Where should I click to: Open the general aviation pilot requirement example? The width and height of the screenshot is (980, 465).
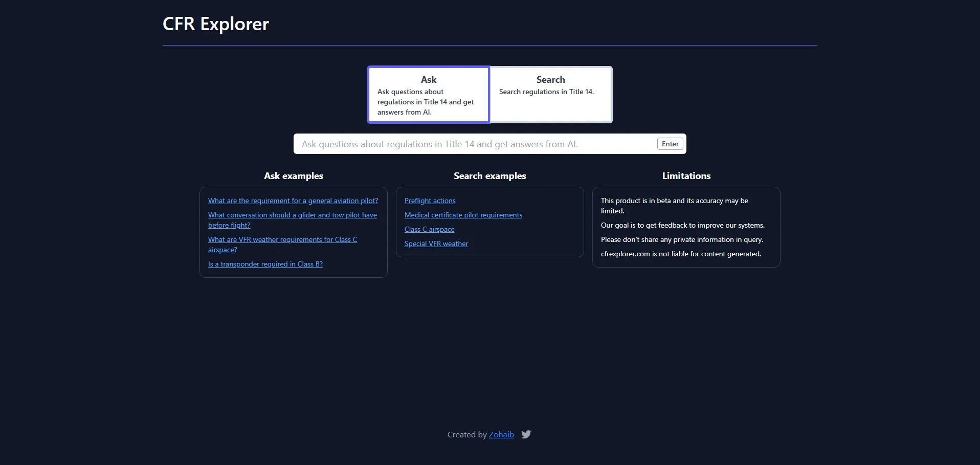[x=293, y=201]
